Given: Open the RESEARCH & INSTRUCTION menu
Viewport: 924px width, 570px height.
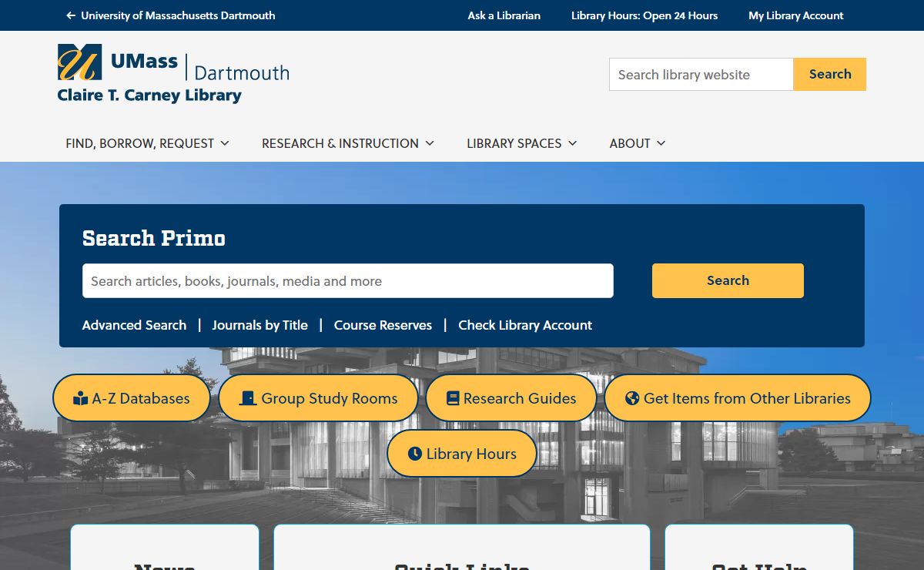Looking at the screenshot, I should coord(348,143).
